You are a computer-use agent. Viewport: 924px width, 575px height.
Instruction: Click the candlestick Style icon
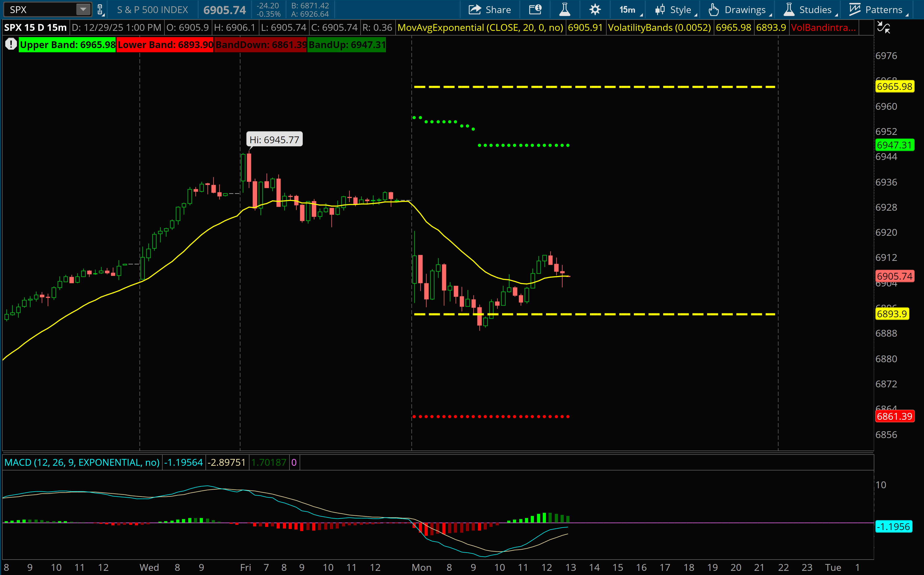click(660, 9)
